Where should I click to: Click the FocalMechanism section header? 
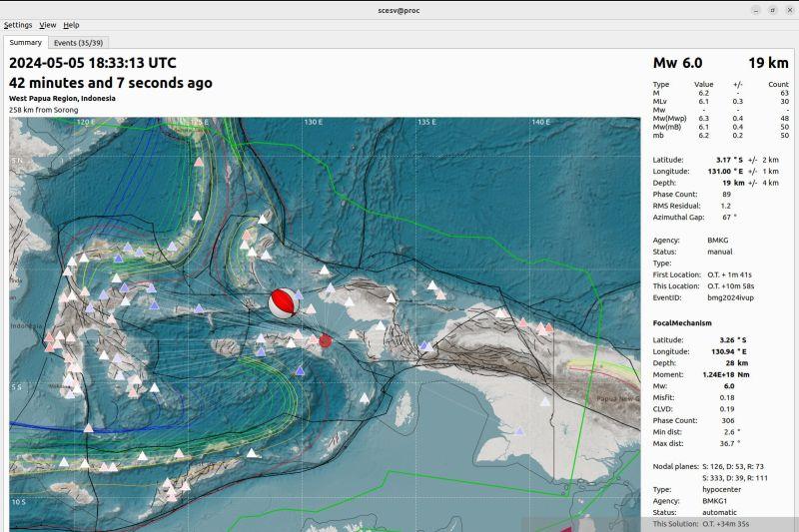(x=683, y=323)
